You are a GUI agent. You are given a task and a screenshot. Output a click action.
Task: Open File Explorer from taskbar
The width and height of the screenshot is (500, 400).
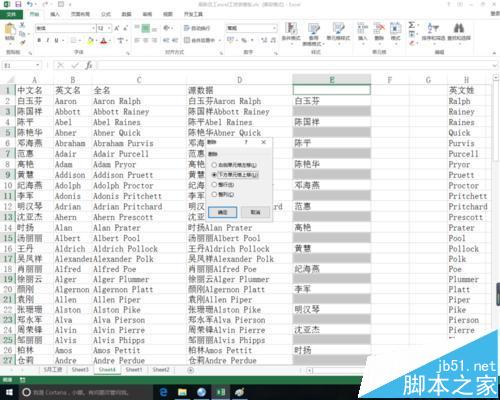click(182, 392)
